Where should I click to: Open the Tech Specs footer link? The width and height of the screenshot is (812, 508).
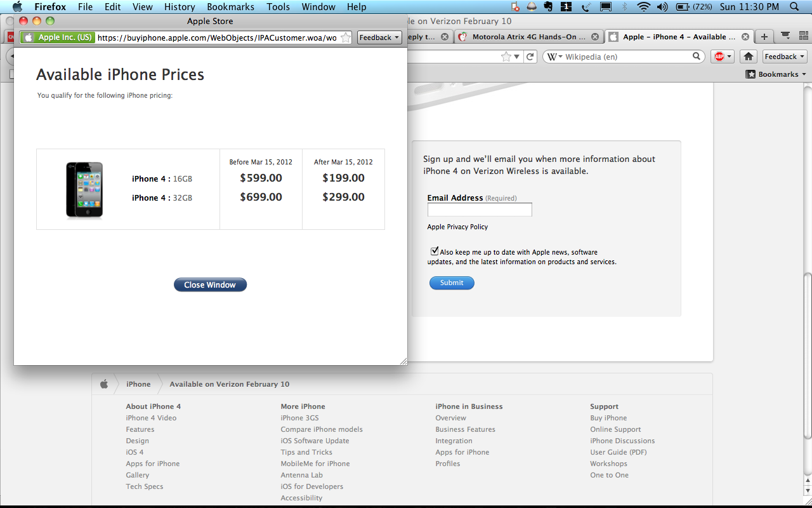pyautogui.click(x=145, y=486)
